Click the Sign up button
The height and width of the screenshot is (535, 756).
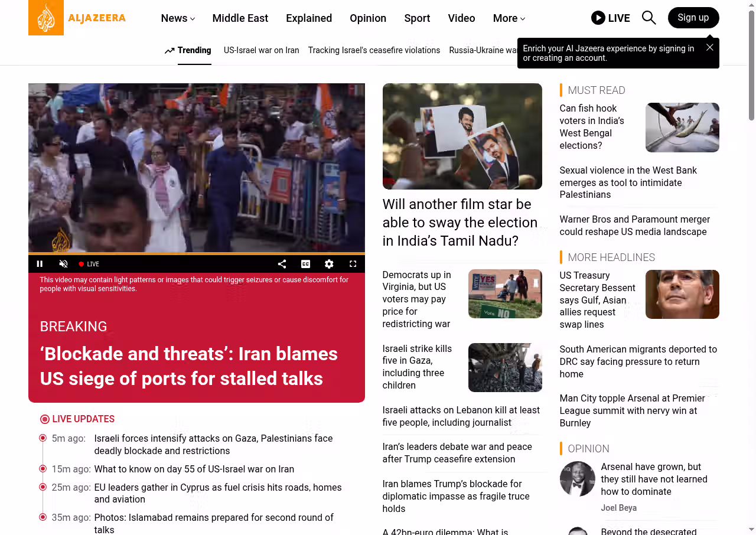coord(693,18)
